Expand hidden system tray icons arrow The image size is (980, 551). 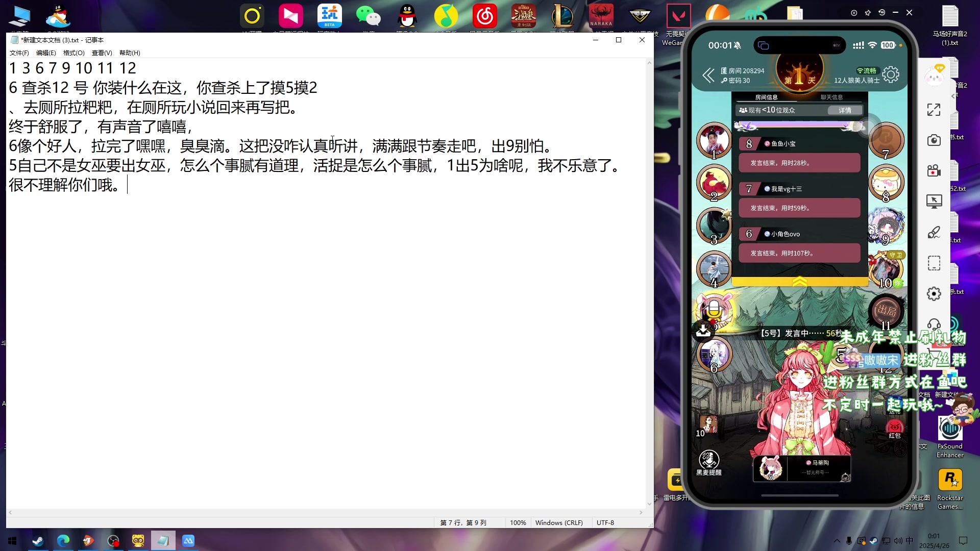tap(837, 541)
